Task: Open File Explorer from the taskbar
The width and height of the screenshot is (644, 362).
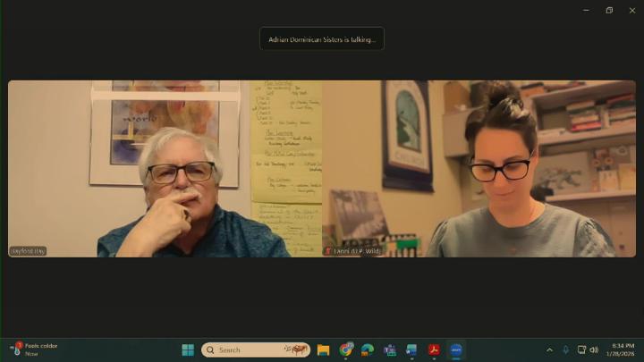Action: [x=323, y=349]
